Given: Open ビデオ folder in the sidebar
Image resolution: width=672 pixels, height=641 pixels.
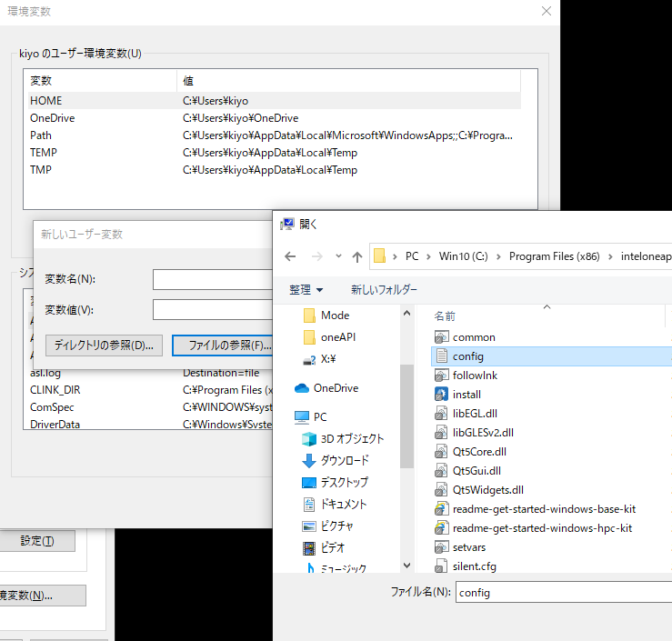Looking at the screenshot, I should (x=323, y=548).
